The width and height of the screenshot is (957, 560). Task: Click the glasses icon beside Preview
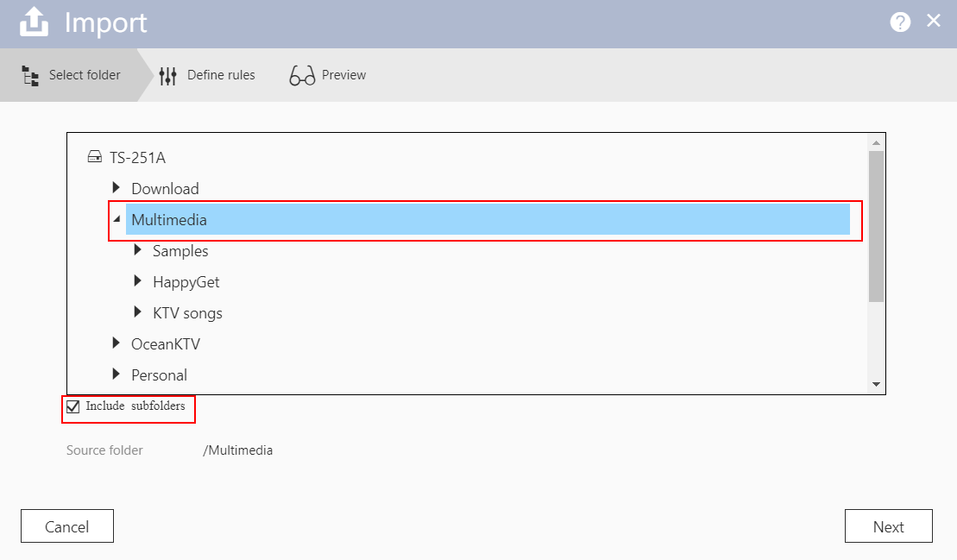pyautogui.click(x=302, y=76)
